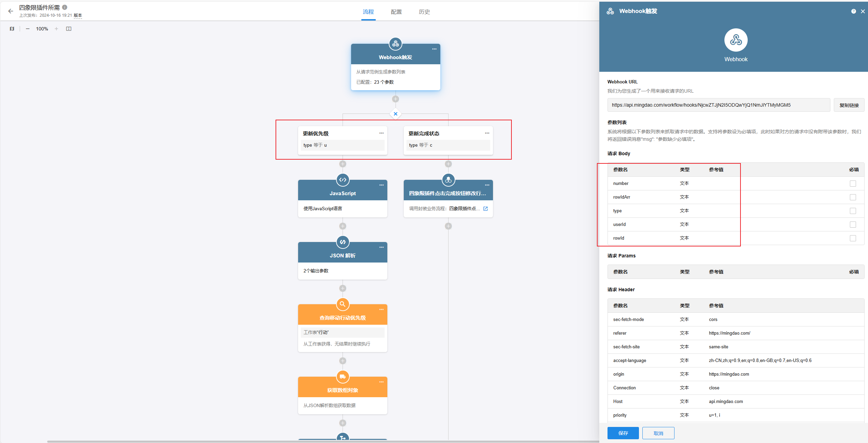The height and width of the screenshot is (443, 868).
Task: Click the back arrow icon
Action: pos(11,11)
